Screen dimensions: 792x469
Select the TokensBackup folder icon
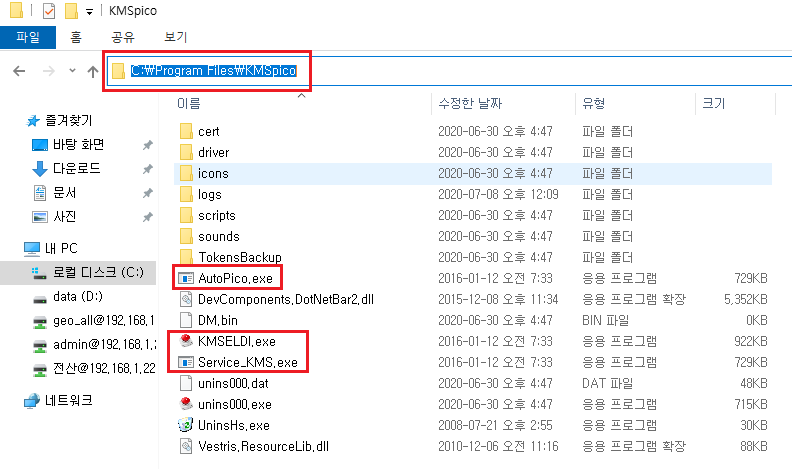coord(186,257)
